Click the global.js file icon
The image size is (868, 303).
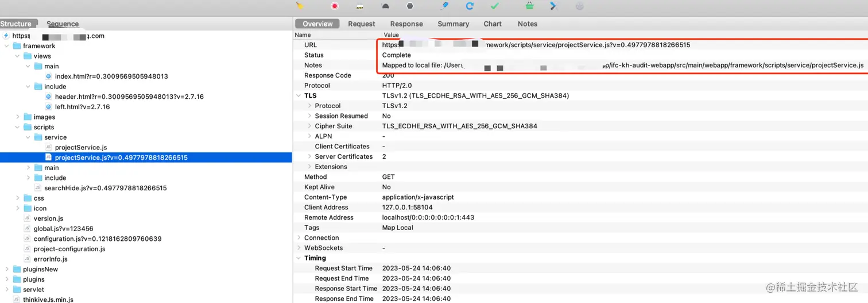[27, 229]
